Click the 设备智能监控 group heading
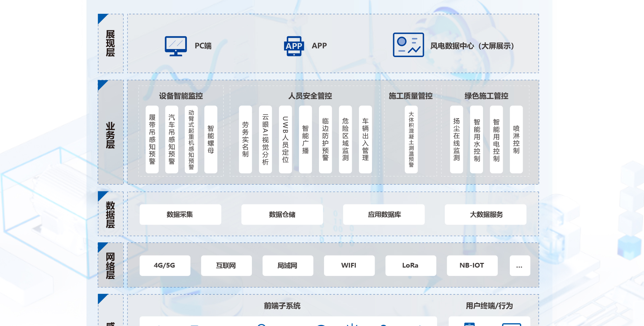The image size is (644, 326). 181,96
